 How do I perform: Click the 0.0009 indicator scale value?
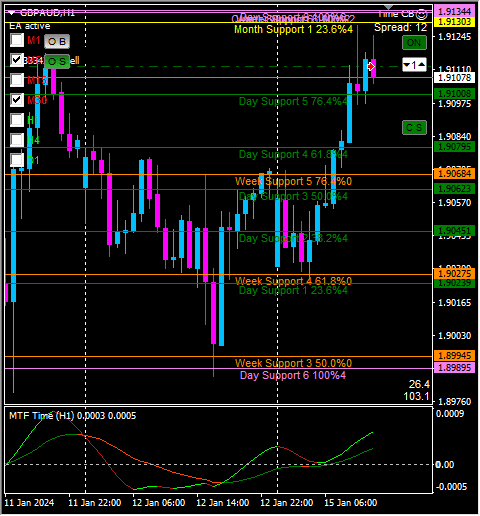[450, 414]
